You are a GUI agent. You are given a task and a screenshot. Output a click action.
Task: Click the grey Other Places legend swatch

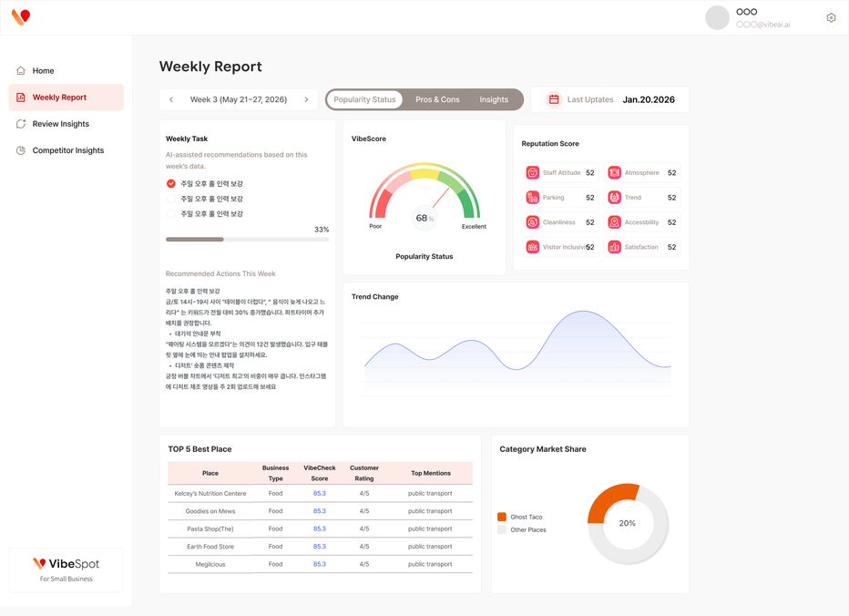point(502,529)
